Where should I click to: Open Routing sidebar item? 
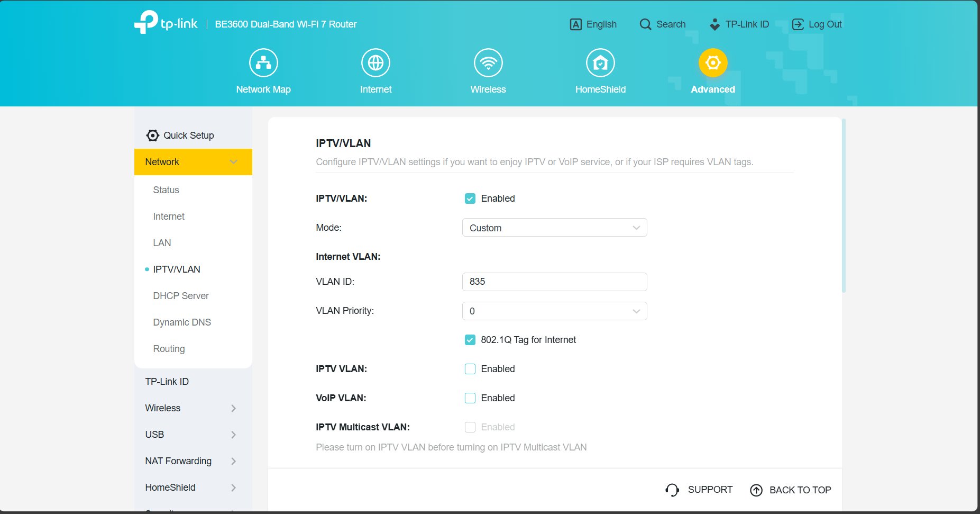tap(169, 349)
